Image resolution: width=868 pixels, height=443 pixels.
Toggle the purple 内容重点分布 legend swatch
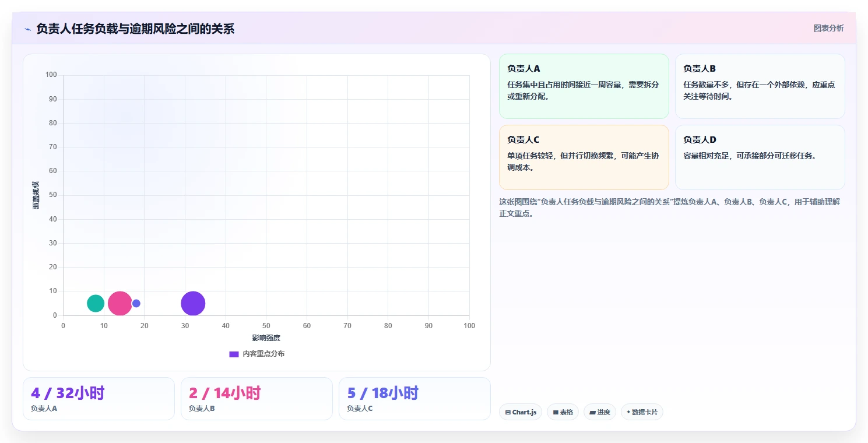[x=234, y=354]
